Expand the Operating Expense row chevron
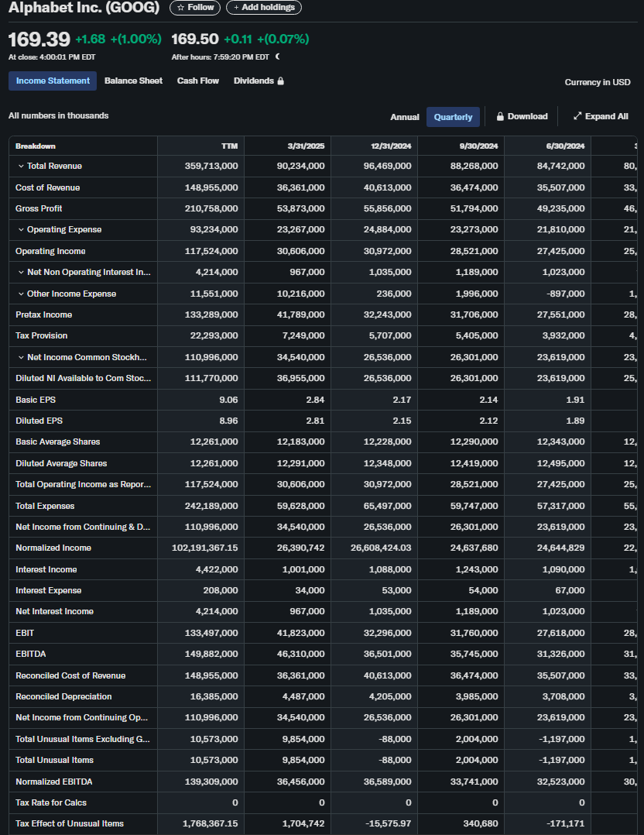This screenshot has width=644, height=835. click(x=21, y=229)
